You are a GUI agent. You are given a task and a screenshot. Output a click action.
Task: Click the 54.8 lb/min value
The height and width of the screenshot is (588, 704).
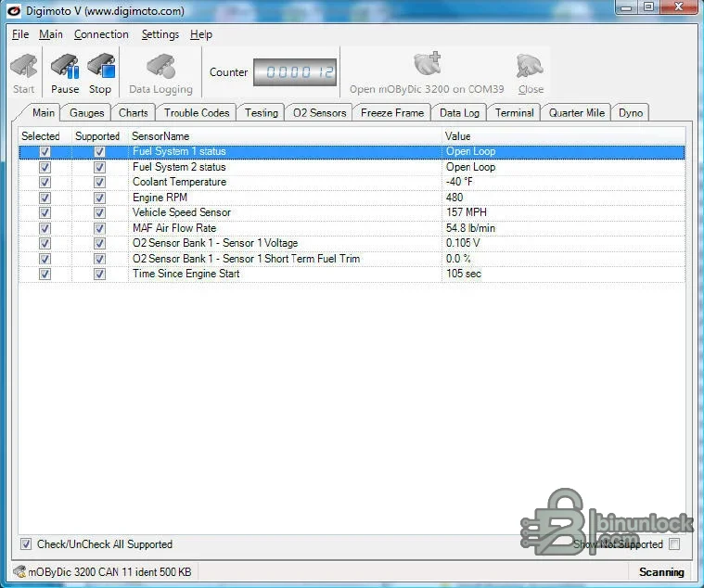point(470,228)
